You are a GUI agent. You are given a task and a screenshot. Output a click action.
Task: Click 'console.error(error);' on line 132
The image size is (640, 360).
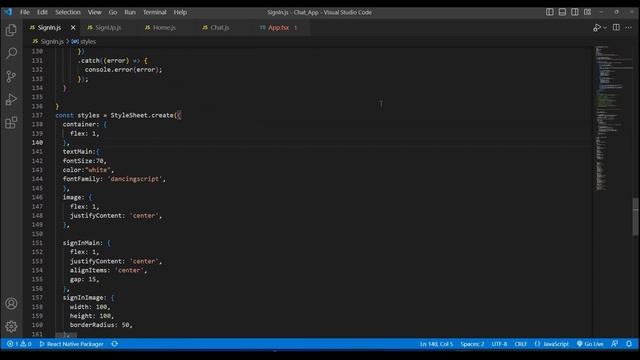point(123,70)
